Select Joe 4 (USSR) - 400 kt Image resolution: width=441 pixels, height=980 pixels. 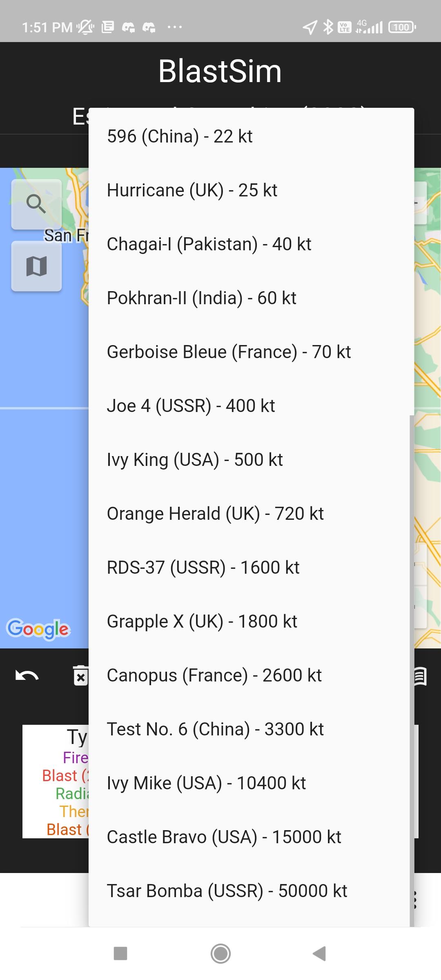(191, 406)
